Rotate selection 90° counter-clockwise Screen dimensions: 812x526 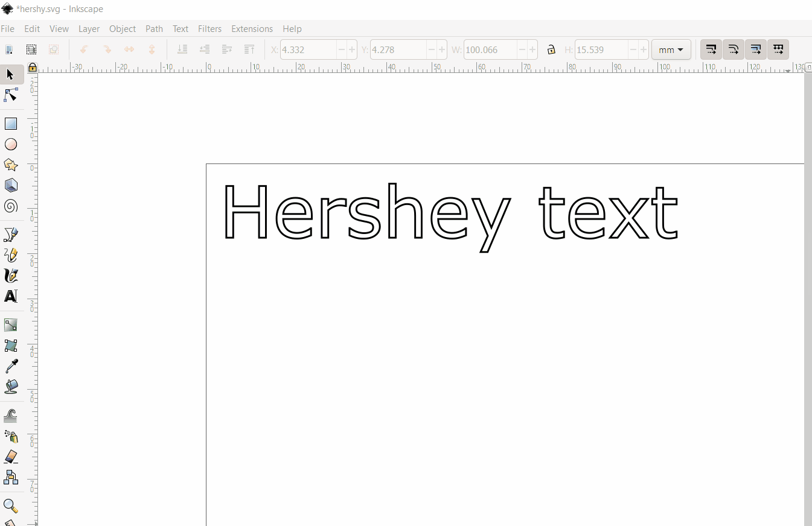84,49
